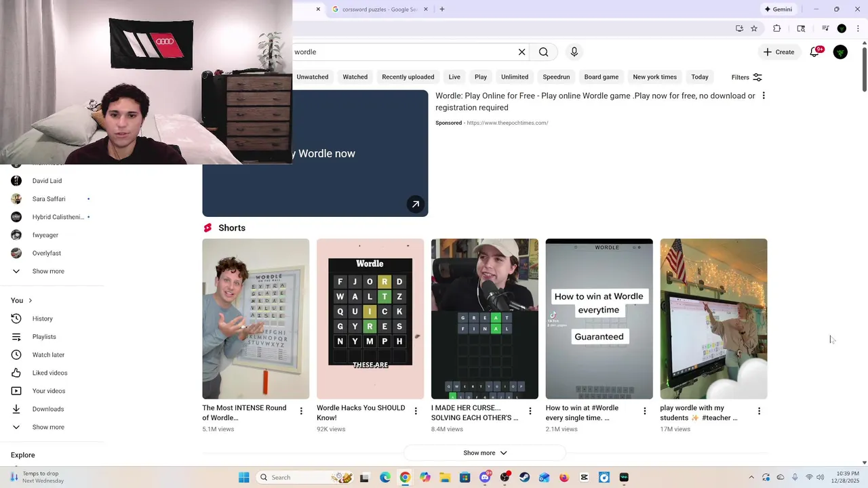Image resolution: width=868 pixels, height=488 pixels.
Task: Open options for The Most INTENSE Round short
Action: pyautogui.click(x=301, y=411)
